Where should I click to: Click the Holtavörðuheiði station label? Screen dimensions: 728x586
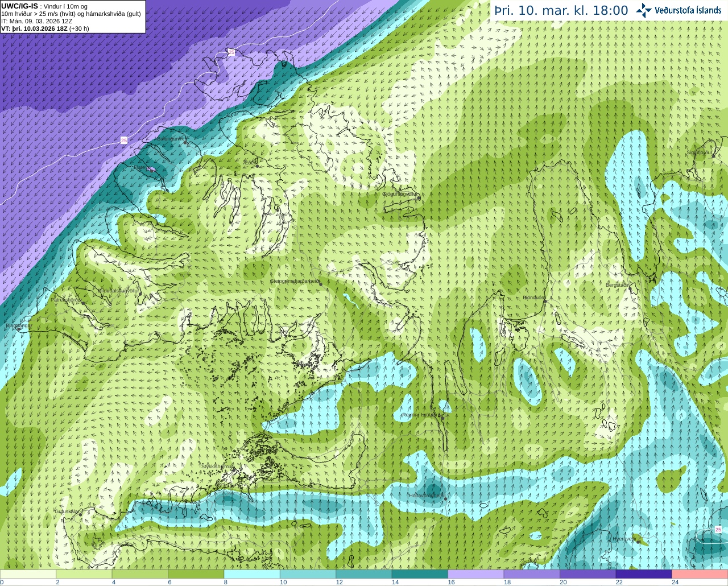pos(427,496)
